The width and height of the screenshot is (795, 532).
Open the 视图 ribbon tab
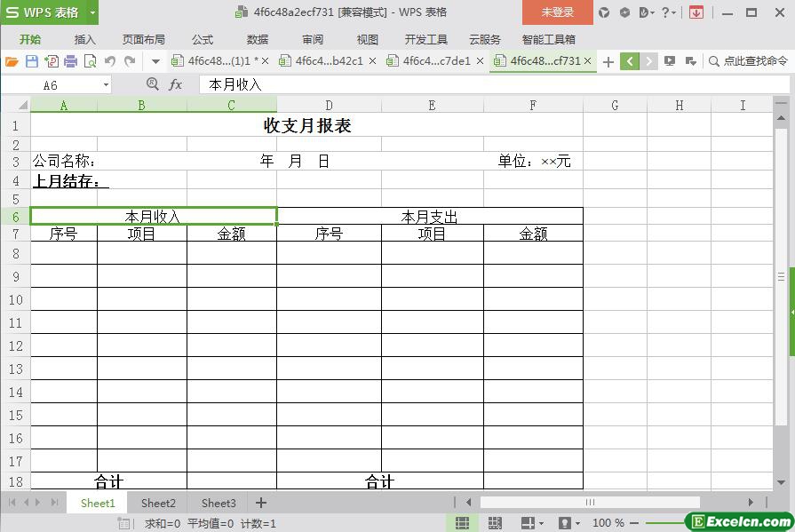367,40
